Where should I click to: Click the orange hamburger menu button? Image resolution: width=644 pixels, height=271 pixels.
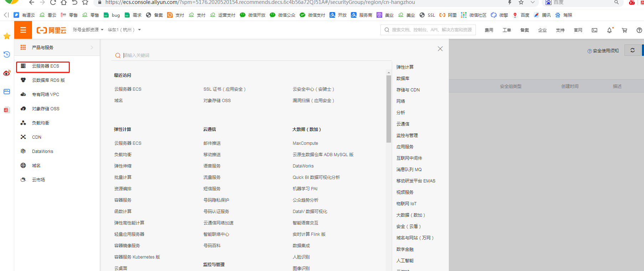coord(23,30)
